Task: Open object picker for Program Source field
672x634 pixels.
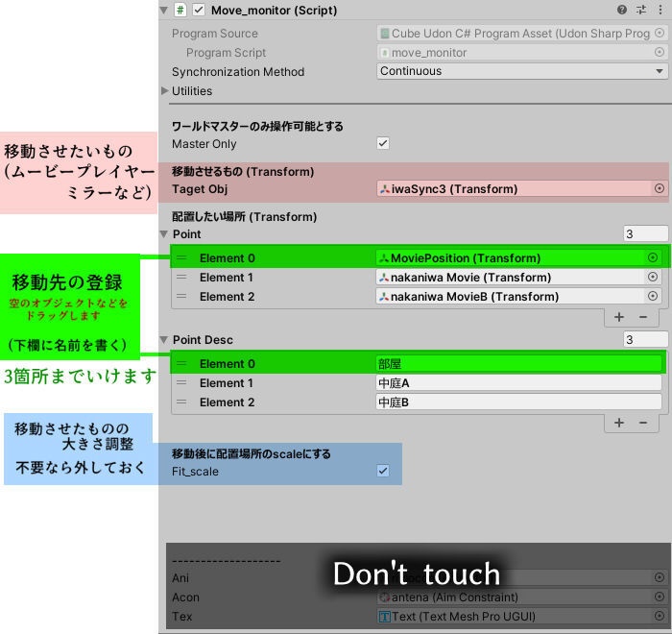Action: (x=660, y=33)
